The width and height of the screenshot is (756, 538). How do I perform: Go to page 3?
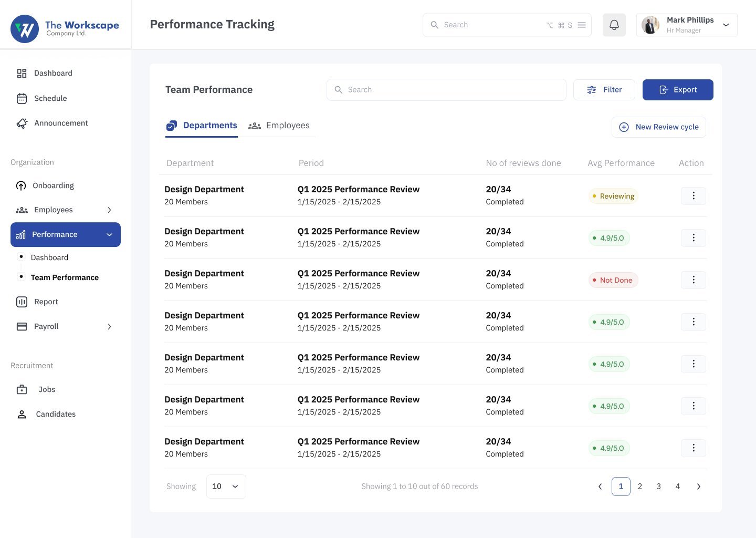(659, 487)
